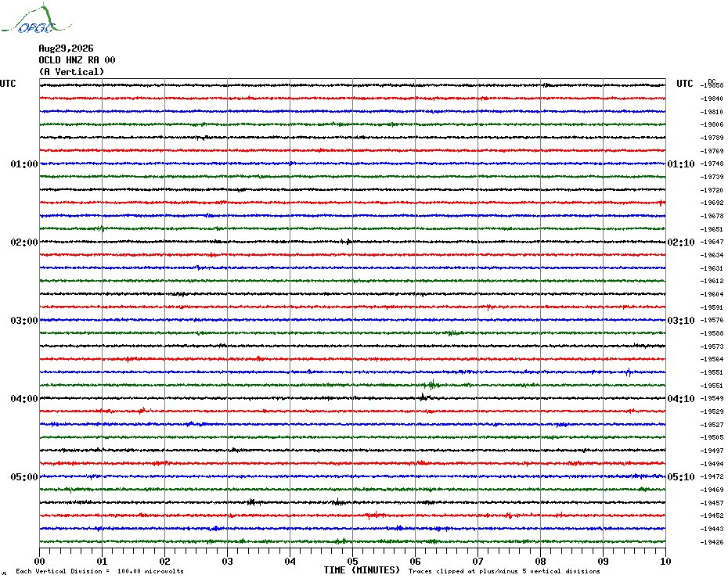The width and height of the screenshot is (728, 582).
Task: Click the 02:00 time label
Action: click(24, 242)
